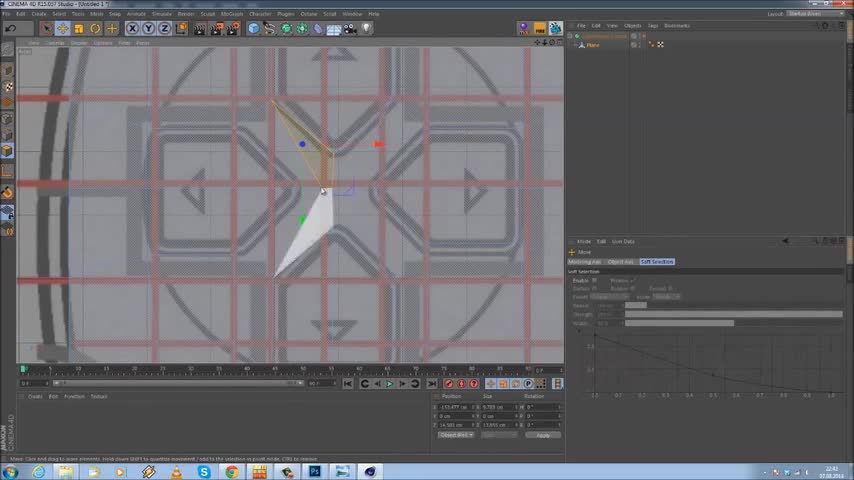Open Photoshop from the Windows taskbar
854x480 pixels.
pyautogui.click(x=315, y=471)
